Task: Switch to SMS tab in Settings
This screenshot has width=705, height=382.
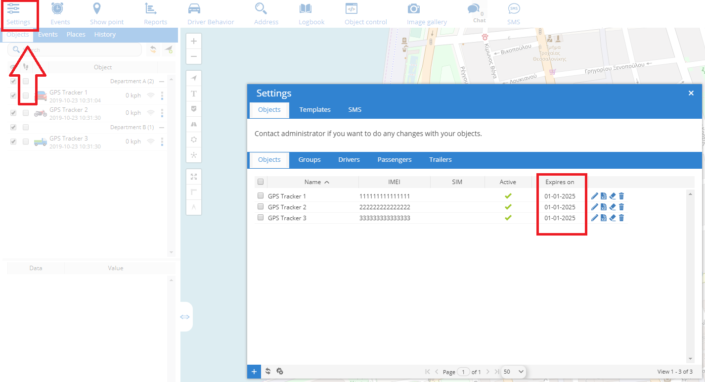Action: point(355,110)
